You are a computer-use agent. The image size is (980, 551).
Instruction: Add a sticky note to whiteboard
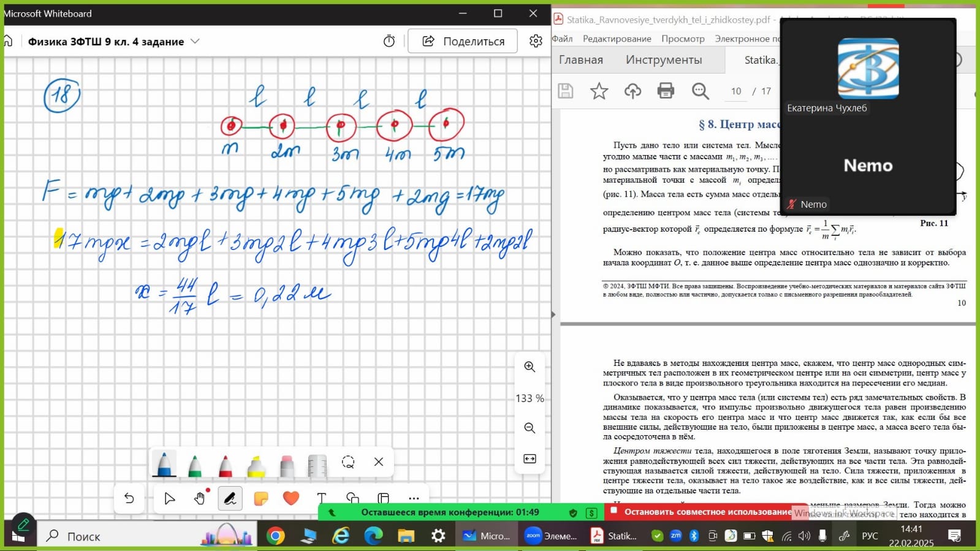[x=260, y=498]
